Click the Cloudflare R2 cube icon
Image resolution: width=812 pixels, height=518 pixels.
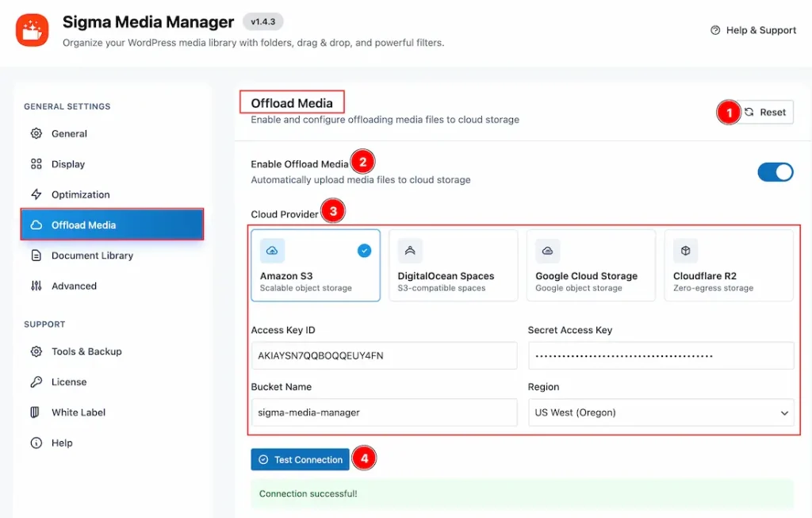pos(685,251)
